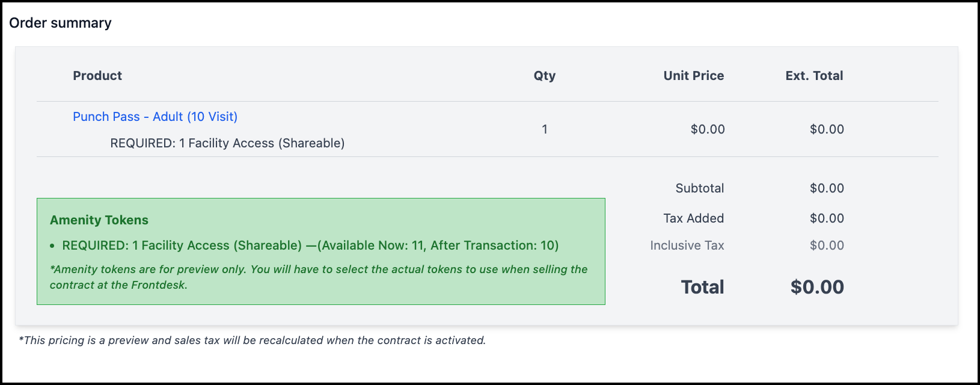Screen dimensions: 980x385
Task: Click the Tax Added label
Action: click(x=694, y=218)
